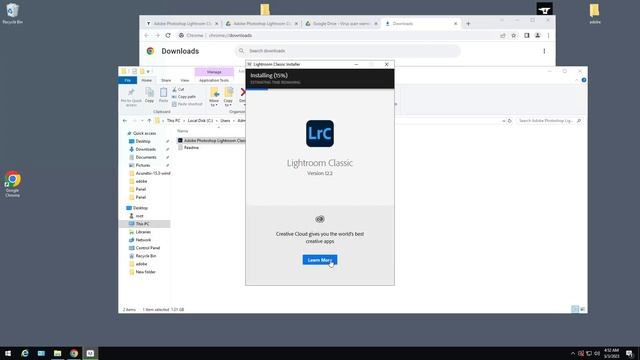Select Recycle Bin in navigation pane
This screenshot has width=640, height=360.
(x=145, y=256)
